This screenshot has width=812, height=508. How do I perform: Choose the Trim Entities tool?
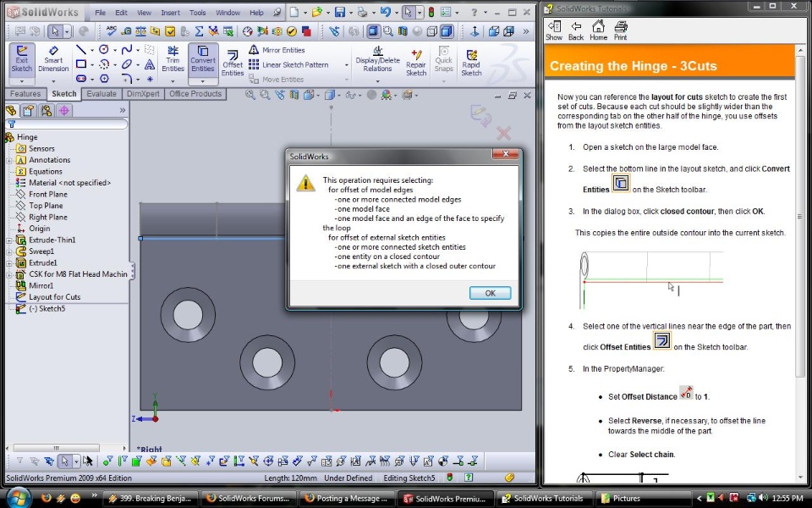pyautogui.click(x=173, y=58)
